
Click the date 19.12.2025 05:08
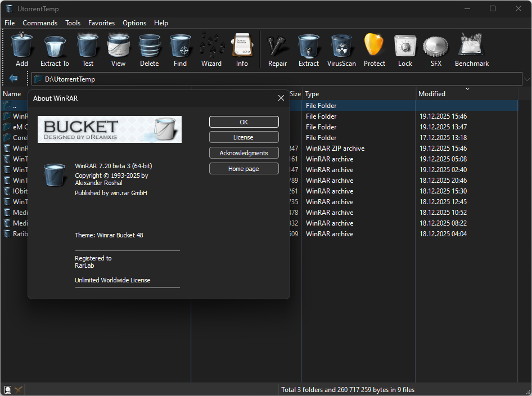click(x=443, y=159)
